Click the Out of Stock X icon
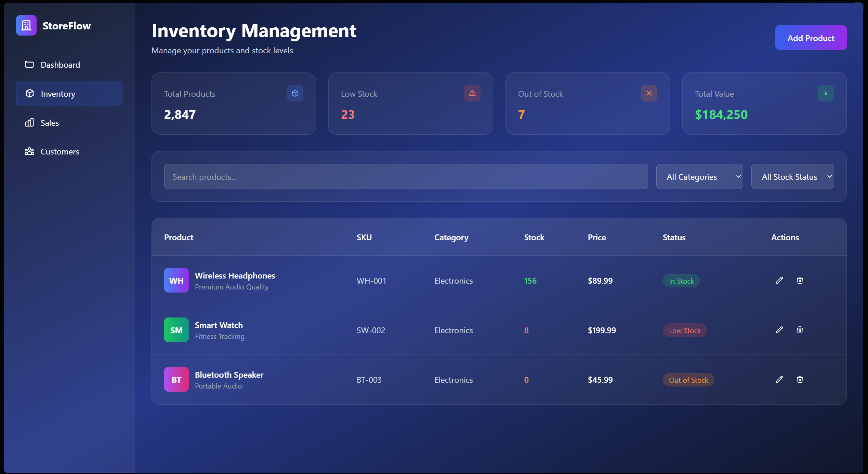868x474 pixels. pos(649,93)
